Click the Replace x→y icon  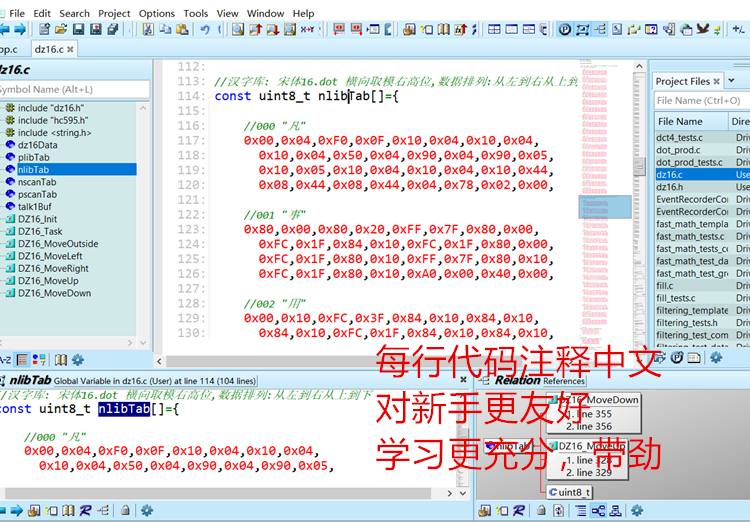pyautogui.click(x=307, y=30)
